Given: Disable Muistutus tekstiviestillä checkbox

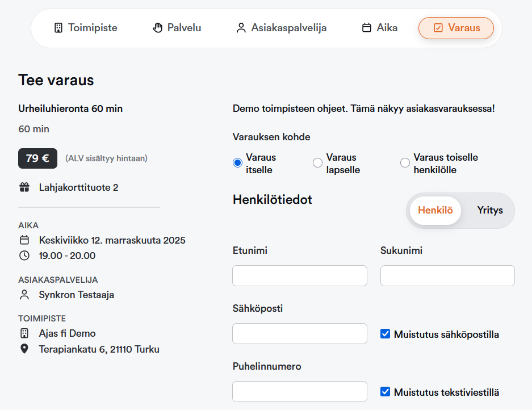Looking at the screenshot, I should click(x=386, y=392).
